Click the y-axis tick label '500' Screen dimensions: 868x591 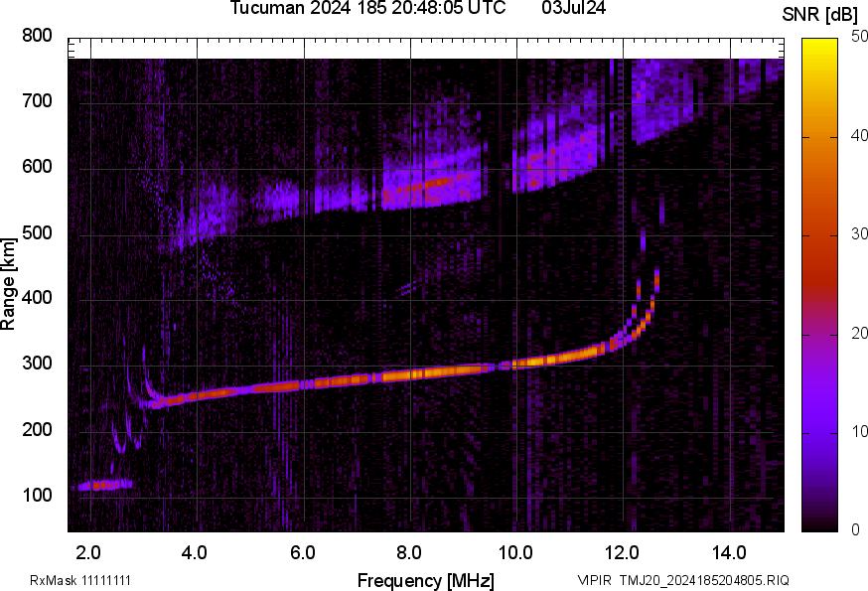pos(37,232)
